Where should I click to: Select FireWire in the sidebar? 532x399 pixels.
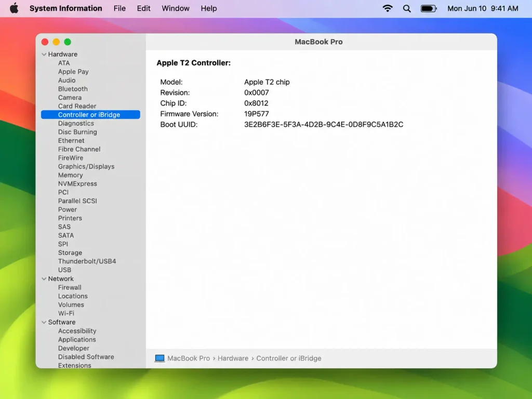pyautogui.click(x=71, y=158)
